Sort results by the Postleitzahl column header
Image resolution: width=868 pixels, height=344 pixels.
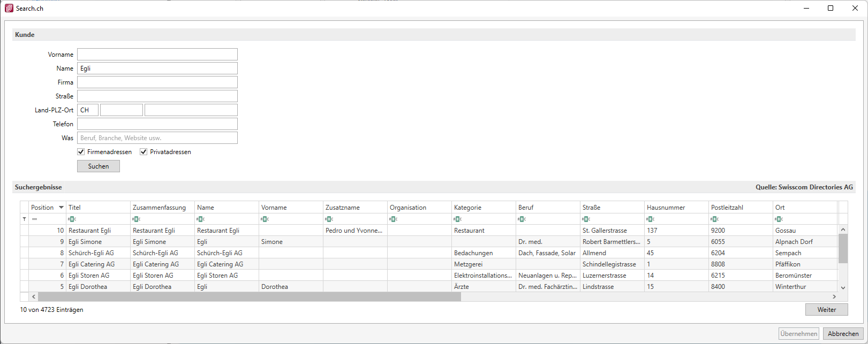click(741, 208)
